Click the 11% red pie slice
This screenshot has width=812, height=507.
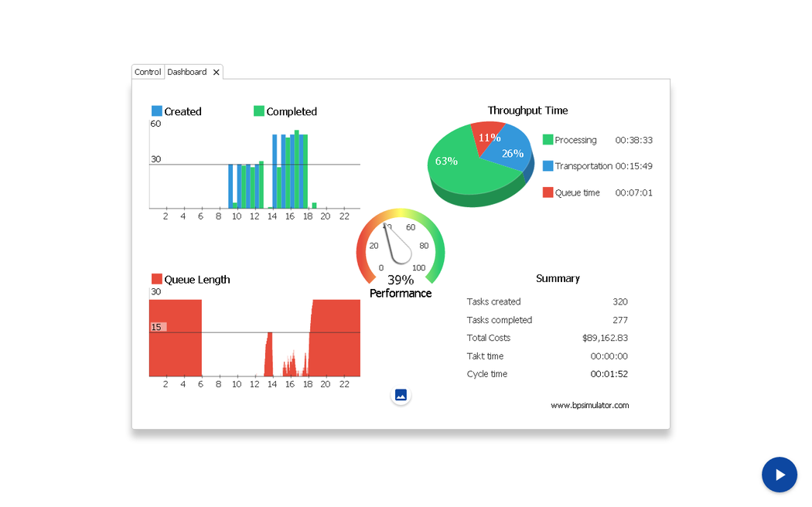[x=488, y=135]
